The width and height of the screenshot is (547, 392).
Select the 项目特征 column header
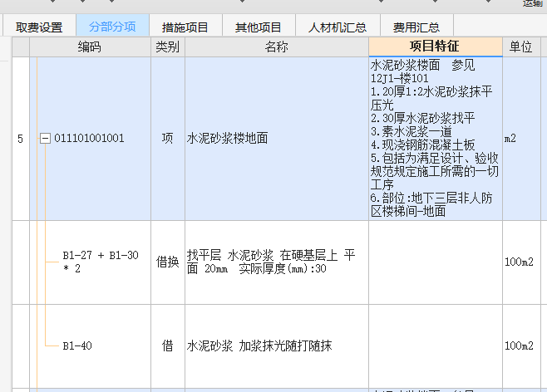tap(436, 47)
